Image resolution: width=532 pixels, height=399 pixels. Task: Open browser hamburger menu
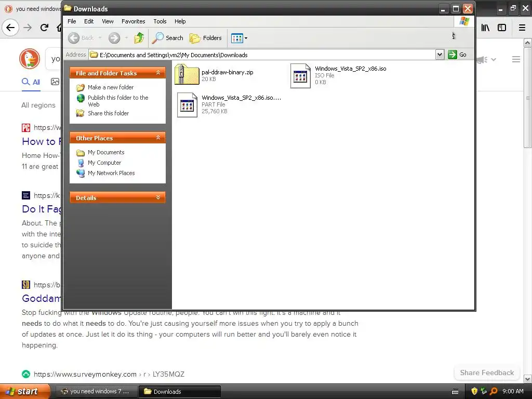(522, 28)
